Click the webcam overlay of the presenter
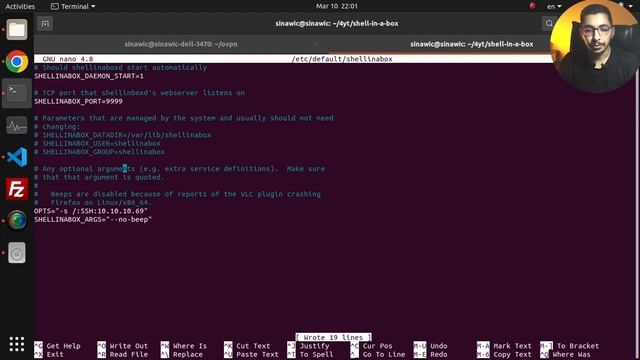 pos(595,46)
